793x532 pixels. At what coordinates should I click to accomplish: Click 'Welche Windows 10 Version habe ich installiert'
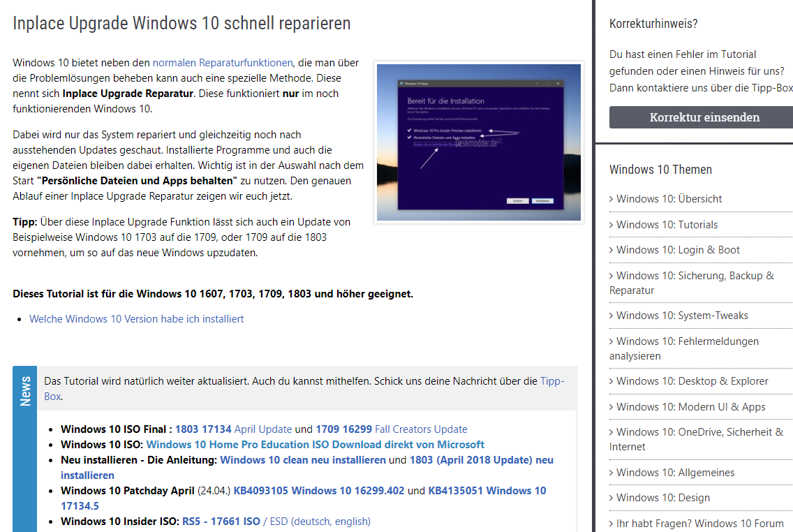point(137,319)
